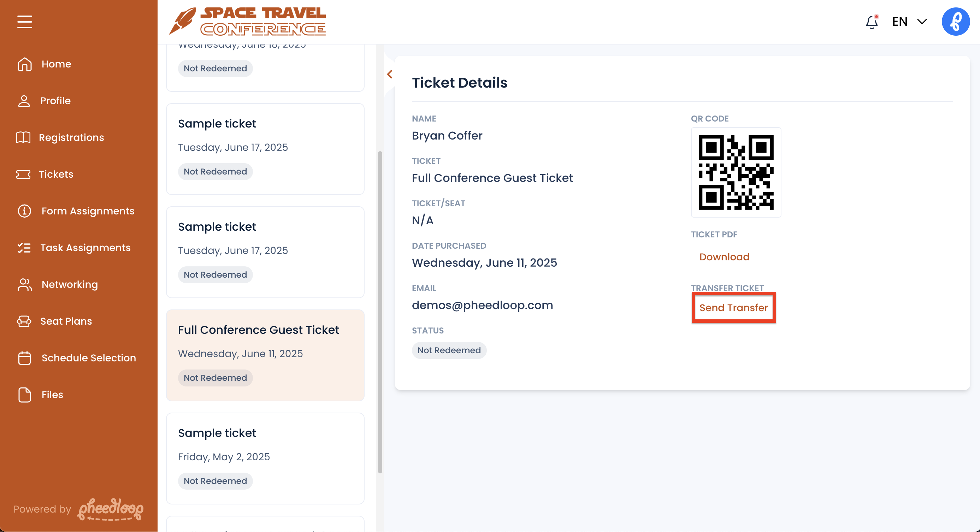This screenshot has width=980, height=532.
Task: Select the Friday, May 2 Sample ticket
Action: [x=265, y=458]
